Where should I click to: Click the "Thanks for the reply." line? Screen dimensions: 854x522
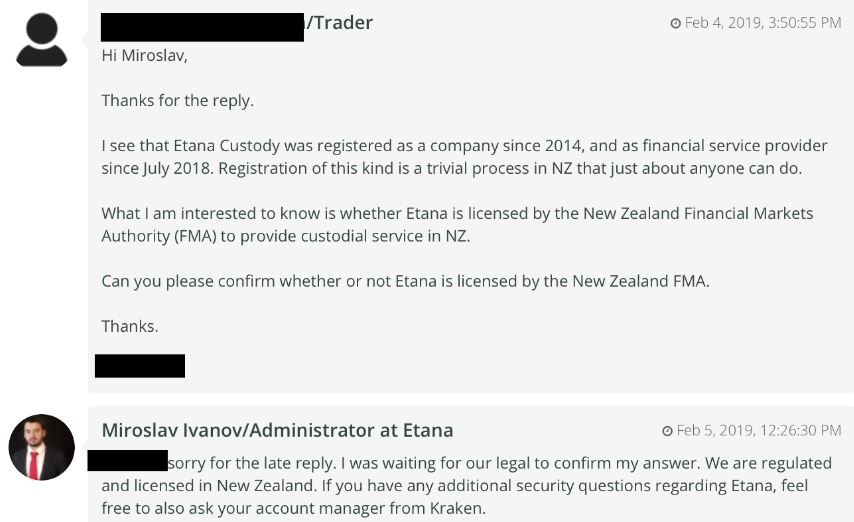(x=178, y=100)
